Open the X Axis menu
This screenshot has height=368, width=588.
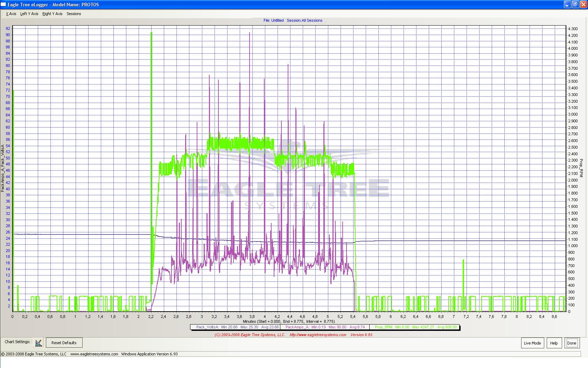11,14
